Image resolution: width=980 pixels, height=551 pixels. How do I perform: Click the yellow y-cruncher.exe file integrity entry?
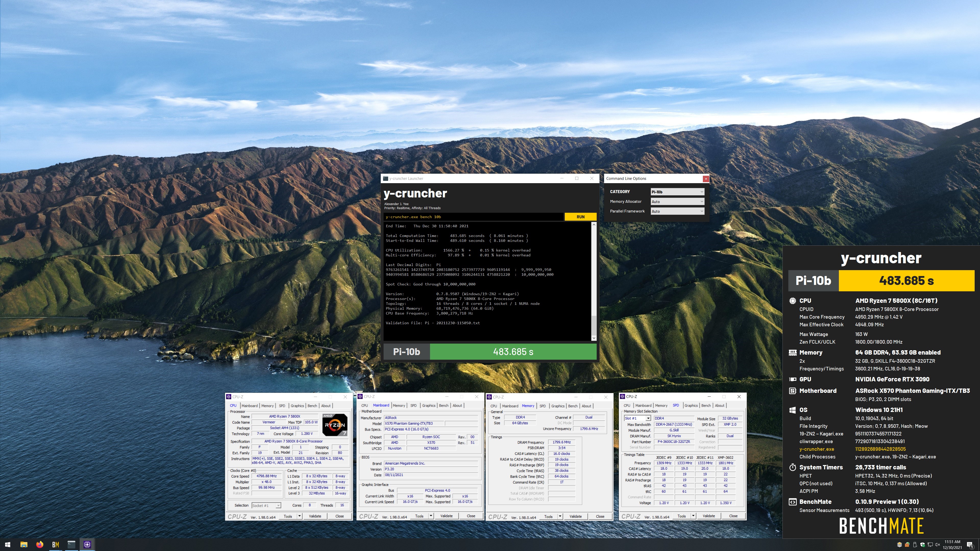[x=816, y=449]
